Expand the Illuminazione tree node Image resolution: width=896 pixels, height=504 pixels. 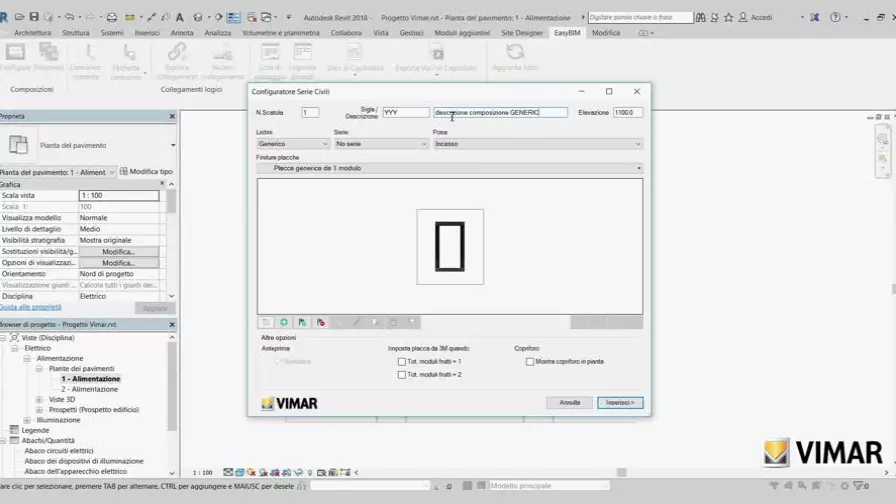(x=27, y=420)
